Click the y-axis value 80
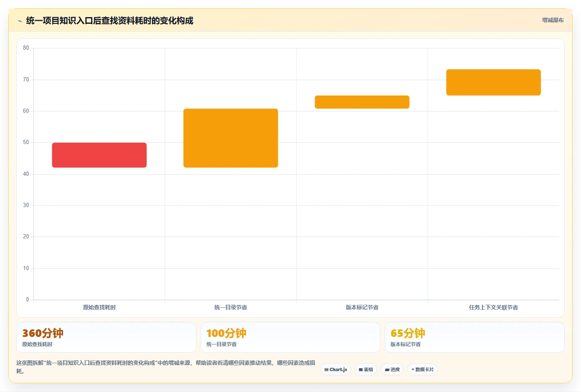Viewport: 581px width, 392px height. (x=26, y=48)
